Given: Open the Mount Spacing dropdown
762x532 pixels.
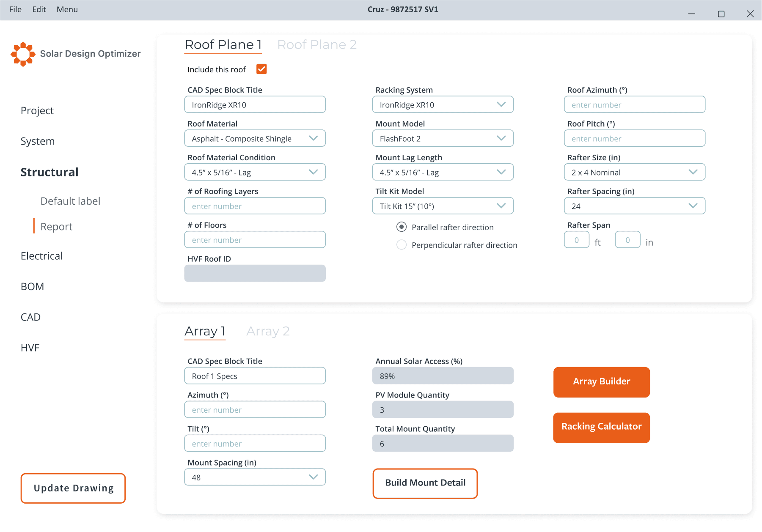Looking at the screenshot, I should pyautogui.click(x=255, y=477).
